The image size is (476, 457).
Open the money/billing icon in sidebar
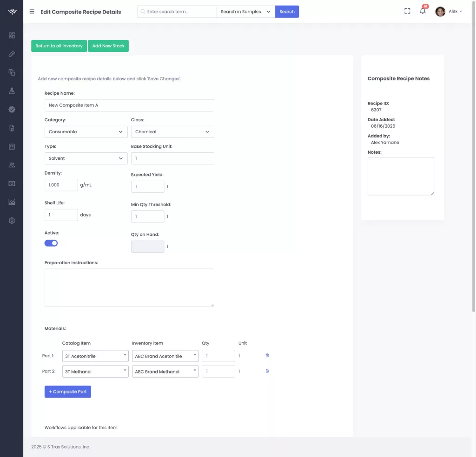click(x=12, y=184)
